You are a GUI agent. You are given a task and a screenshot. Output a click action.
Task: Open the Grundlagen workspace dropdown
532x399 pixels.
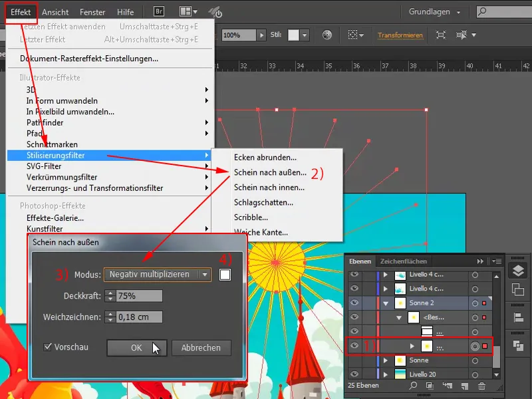435,12
